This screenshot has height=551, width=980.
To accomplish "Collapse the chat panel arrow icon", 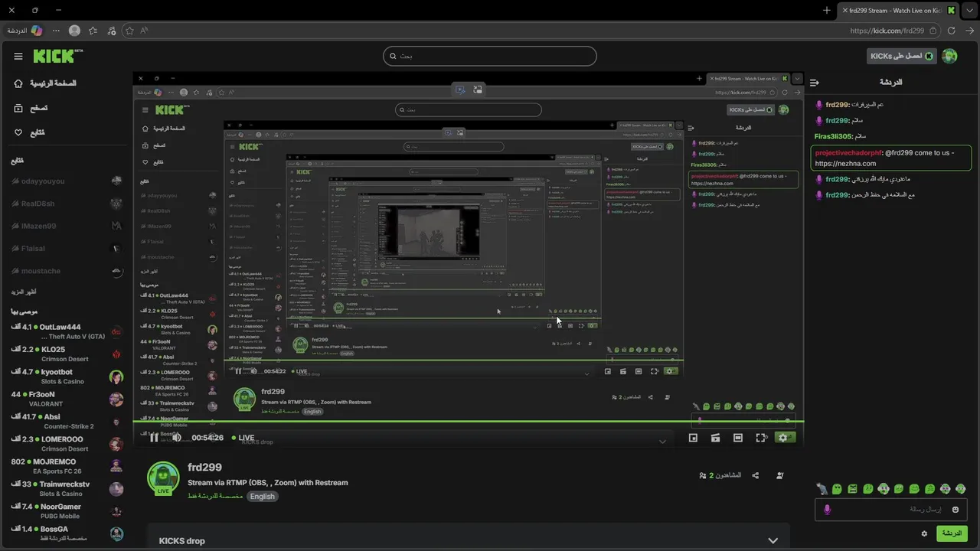I will coord(815,82).
